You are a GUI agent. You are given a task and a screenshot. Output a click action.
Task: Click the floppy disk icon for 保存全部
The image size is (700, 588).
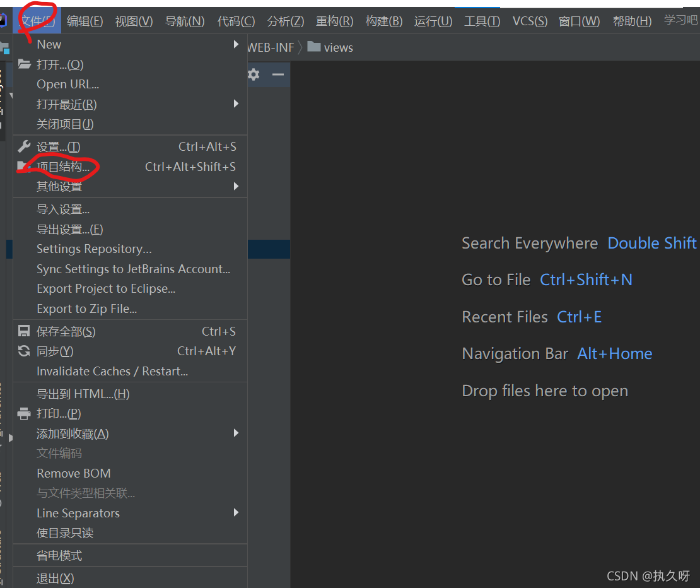tap(24, 331)
